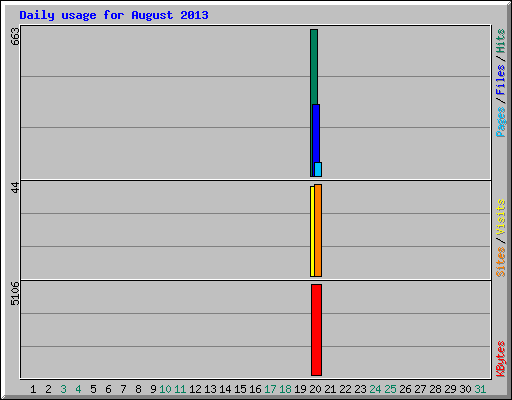Click the 'Sites' legend label
Image resolution: width=512 pixels, height=400 pixels.
coord(501,262)
